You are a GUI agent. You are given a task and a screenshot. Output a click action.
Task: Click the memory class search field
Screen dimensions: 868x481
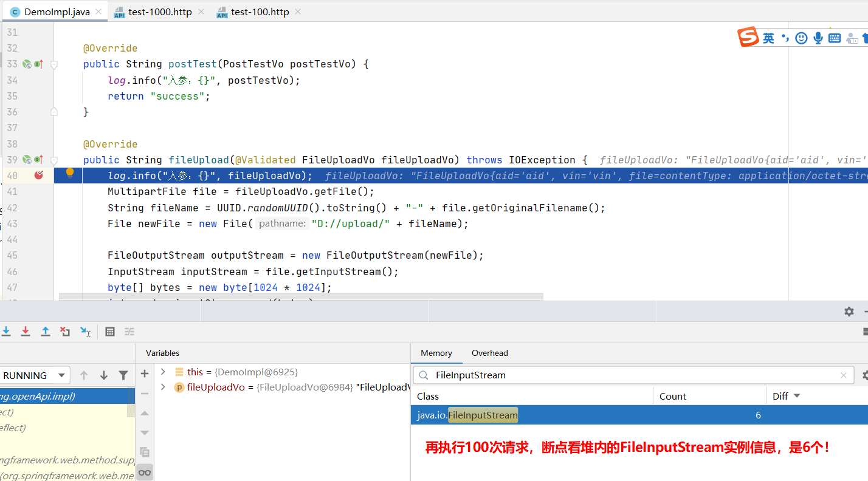coord(634,375)
